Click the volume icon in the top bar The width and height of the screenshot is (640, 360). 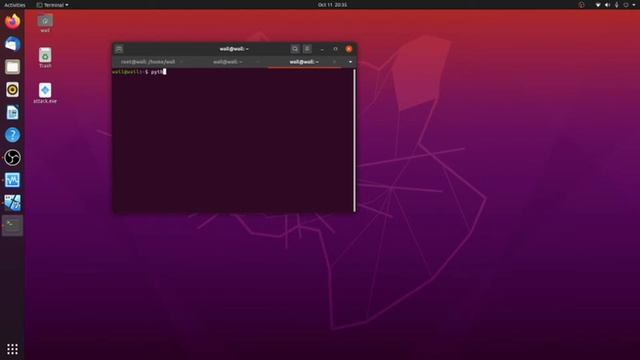(607, 5)
